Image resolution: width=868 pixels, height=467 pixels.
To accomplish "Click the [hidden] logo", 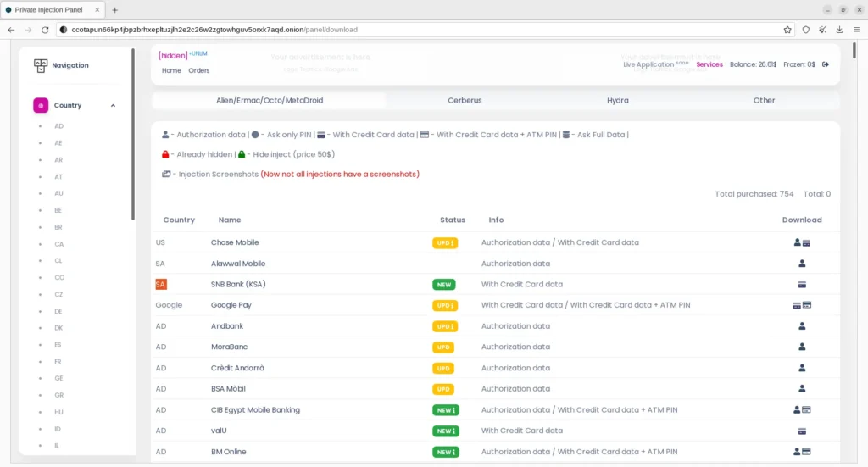I will pos(173,55).
